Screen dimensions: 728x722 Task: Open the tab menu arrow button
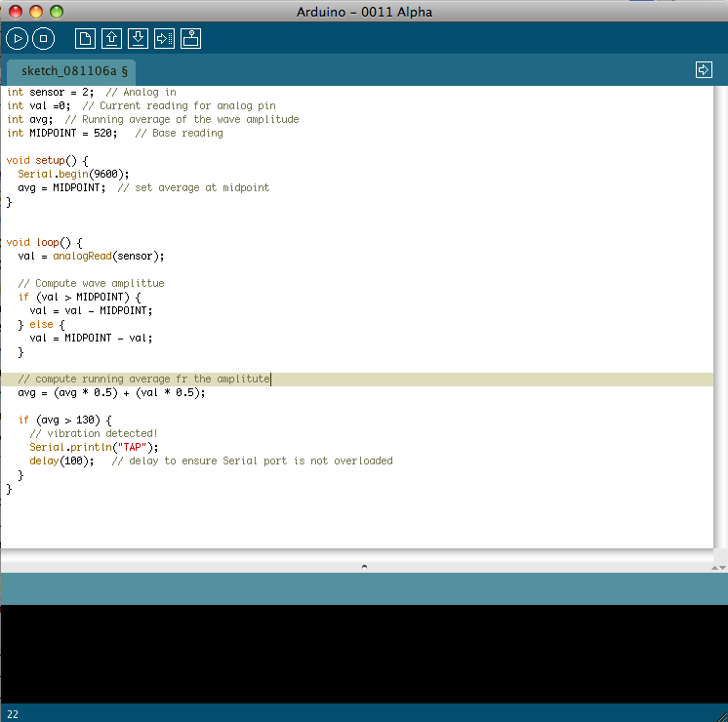[x=704, y=70]
